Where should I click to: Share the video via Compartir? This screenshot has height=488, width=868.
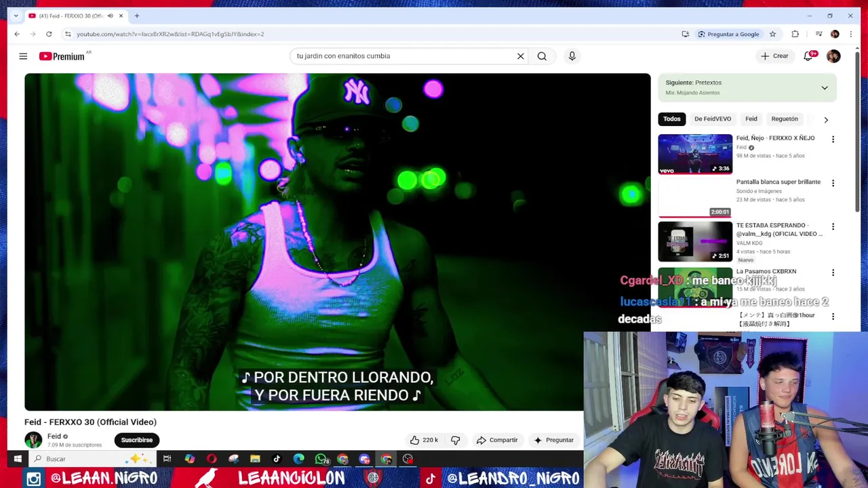[497, 440]
